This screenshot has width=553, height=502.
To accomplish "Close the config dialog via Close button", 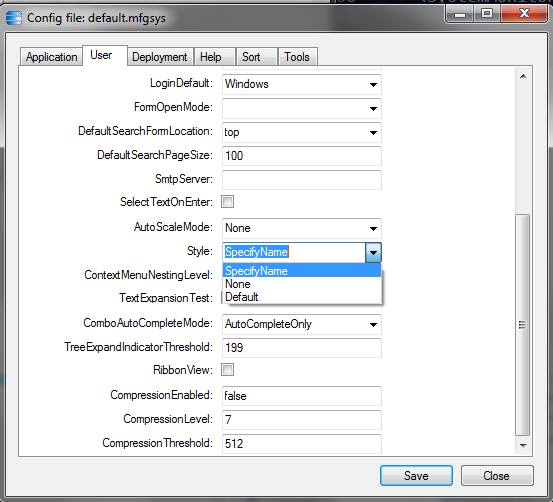I will point(497,476).
